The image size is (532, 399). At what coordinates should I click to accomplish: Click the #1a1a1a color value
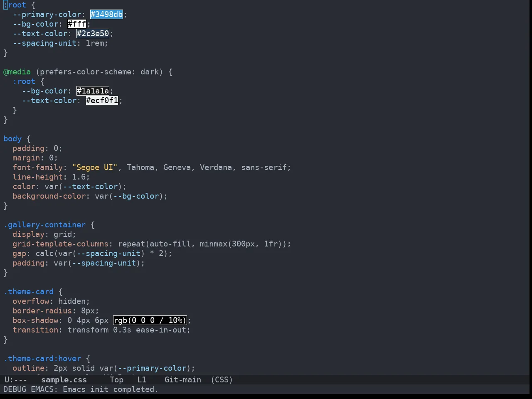coord(93,91)
